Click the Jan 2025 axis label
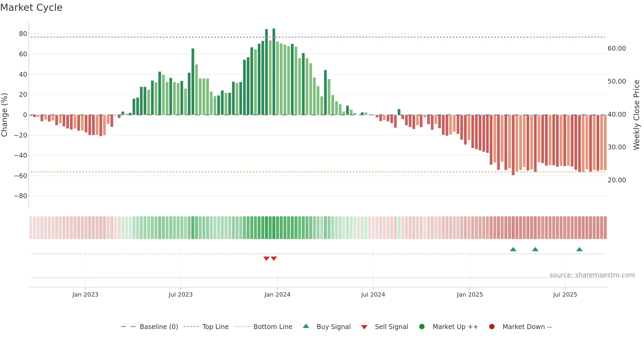The width and height of the screenshot is (644, 362). pyautogui.click(x=470, y=295)
